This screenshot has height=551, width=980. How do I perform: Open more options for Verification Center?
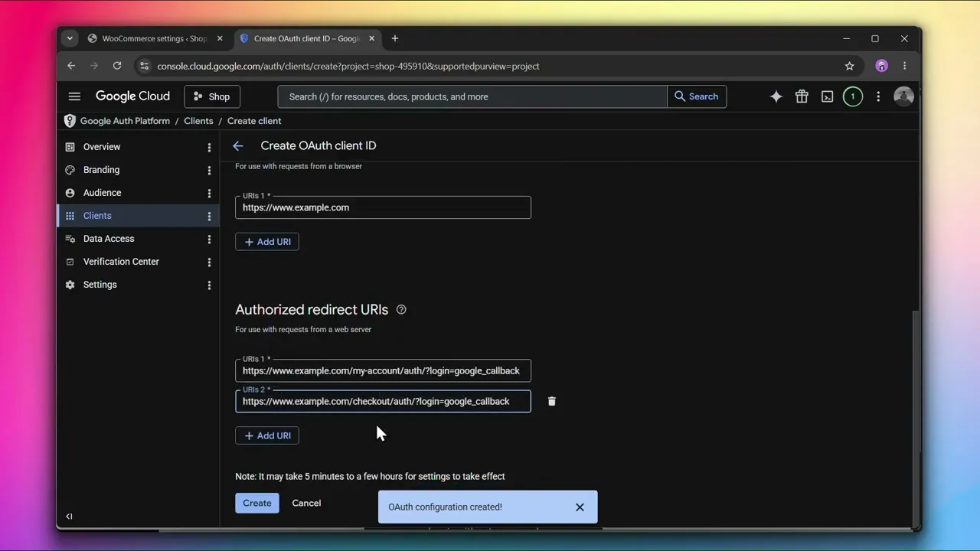coord(209,262)
